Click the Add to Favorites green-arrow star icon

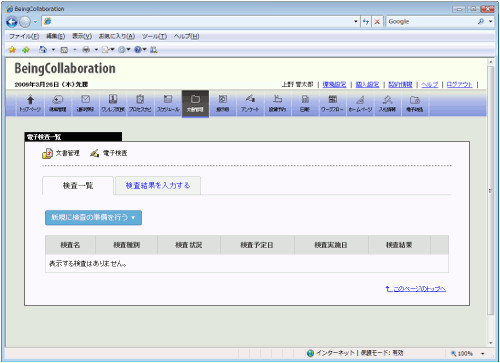pyautogui.click(x=26, y=50)
